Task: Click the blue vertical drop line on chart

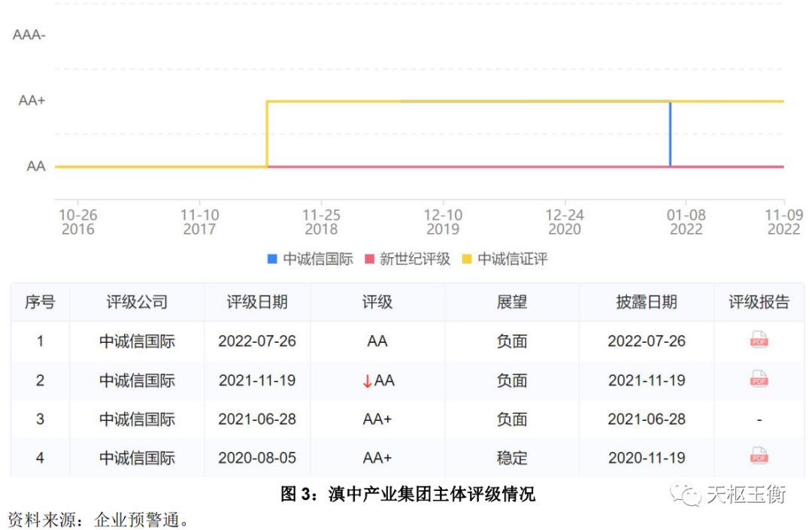Action: click(670, 134)
